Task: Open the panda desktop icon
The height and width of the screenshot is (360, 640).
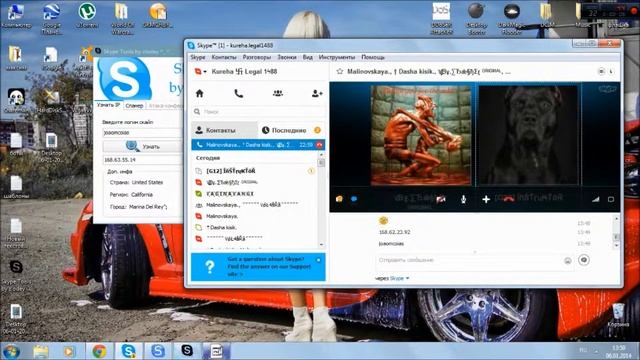Action: [16, 101]
